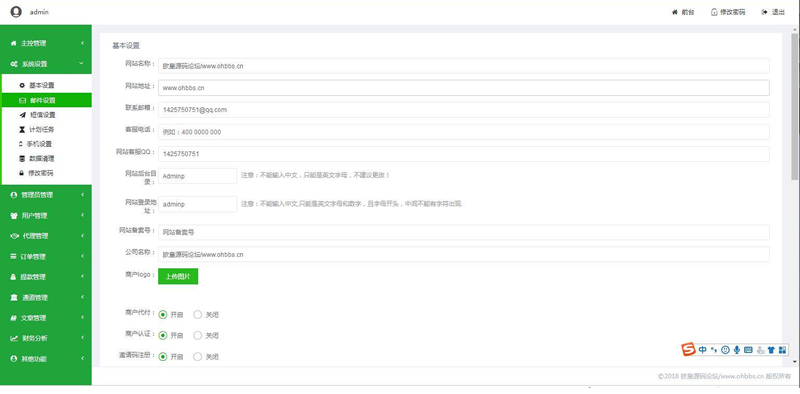Screen dimensions: 800x394
Task: Click the book icon beside 文章管理
Action: tap(14, 318)
